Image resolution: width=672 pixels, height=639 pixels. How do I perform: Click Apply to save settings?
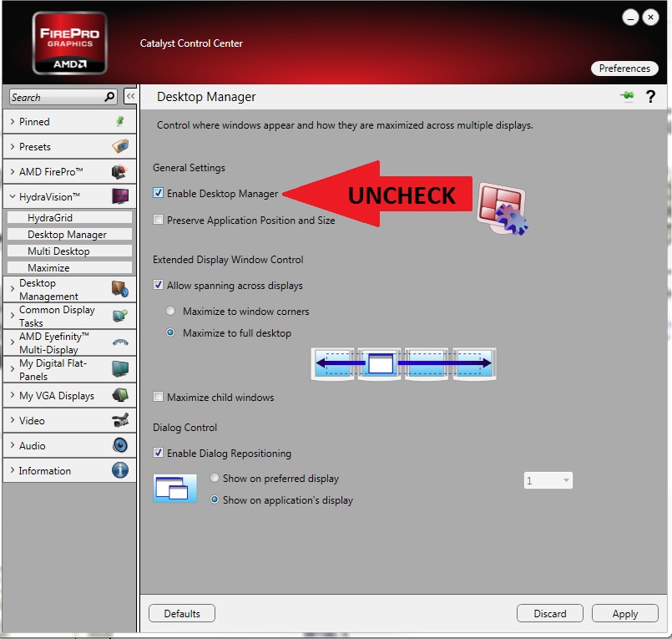pyautogui.click(x=625, y=613)
